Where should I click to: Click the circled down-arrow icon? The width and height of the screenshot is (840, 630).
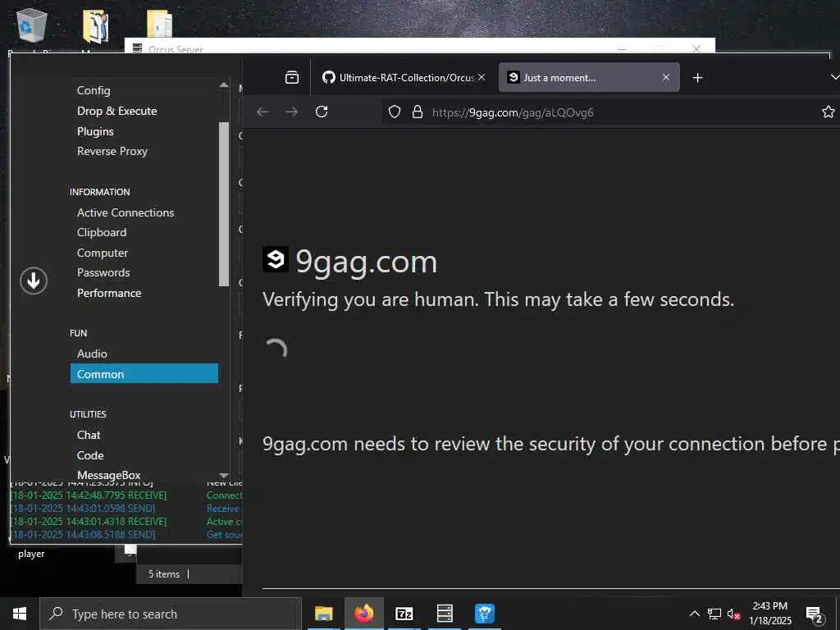(x=34, y=281)
